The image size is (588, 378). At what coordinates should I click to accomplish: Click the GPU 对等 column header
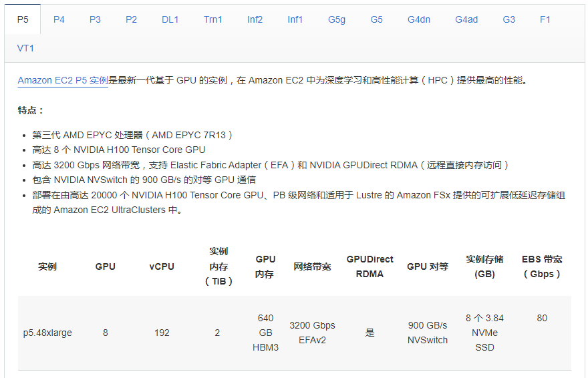[428, 266]
